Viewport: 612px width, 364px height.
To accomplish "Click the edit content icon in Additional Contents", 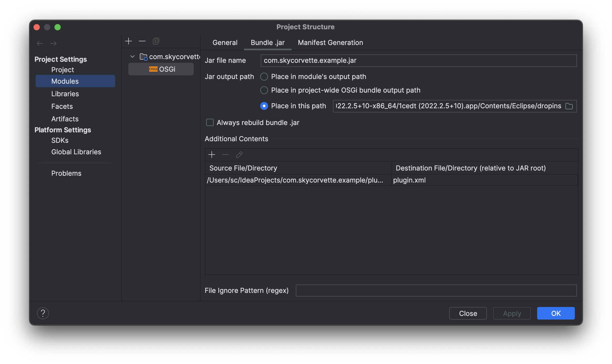I will [x=238, y=155].
